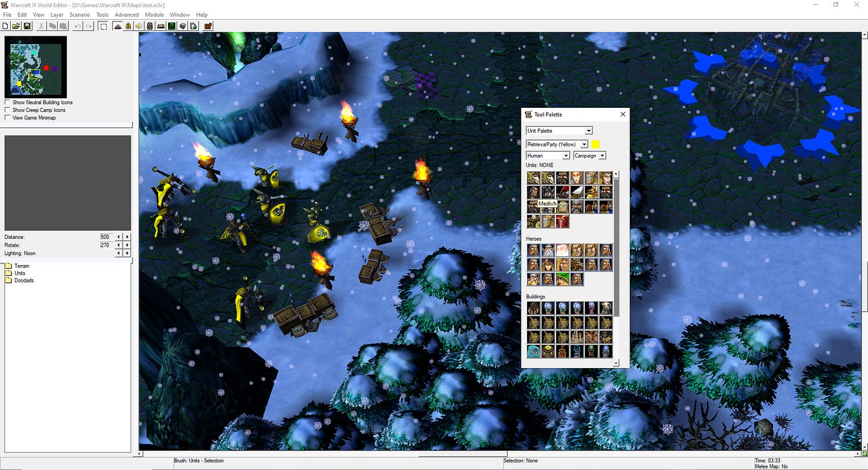The width and height of the screenshot is (868, 470).
Task: Decrease Rotate with its left arrow
Action: 119,245
